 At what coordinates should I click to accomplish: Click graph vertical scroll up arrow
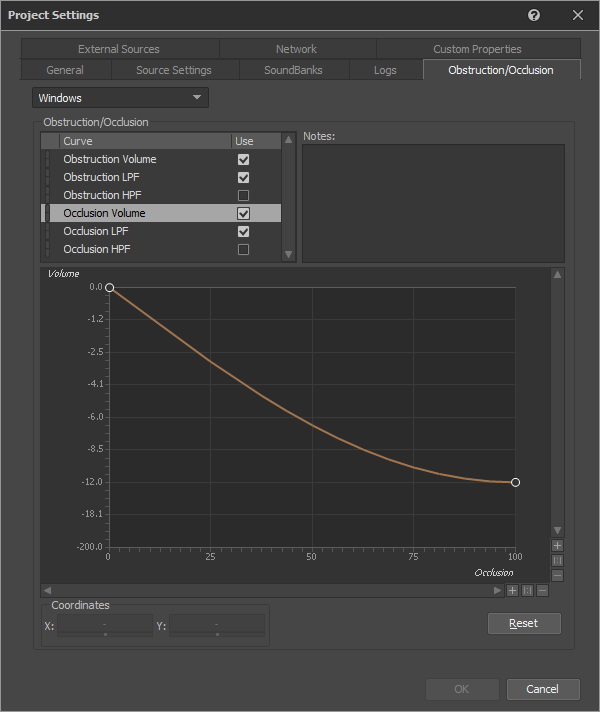(557, 275)
